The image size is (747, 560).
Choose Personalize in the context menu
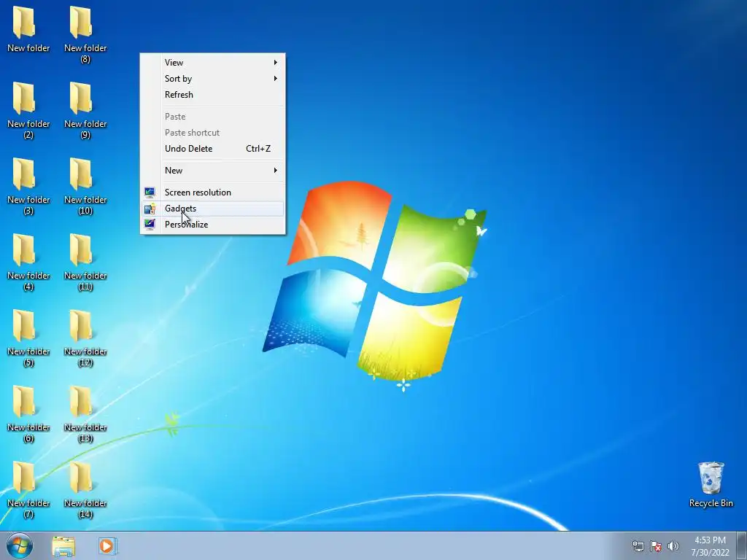(213, 225)
